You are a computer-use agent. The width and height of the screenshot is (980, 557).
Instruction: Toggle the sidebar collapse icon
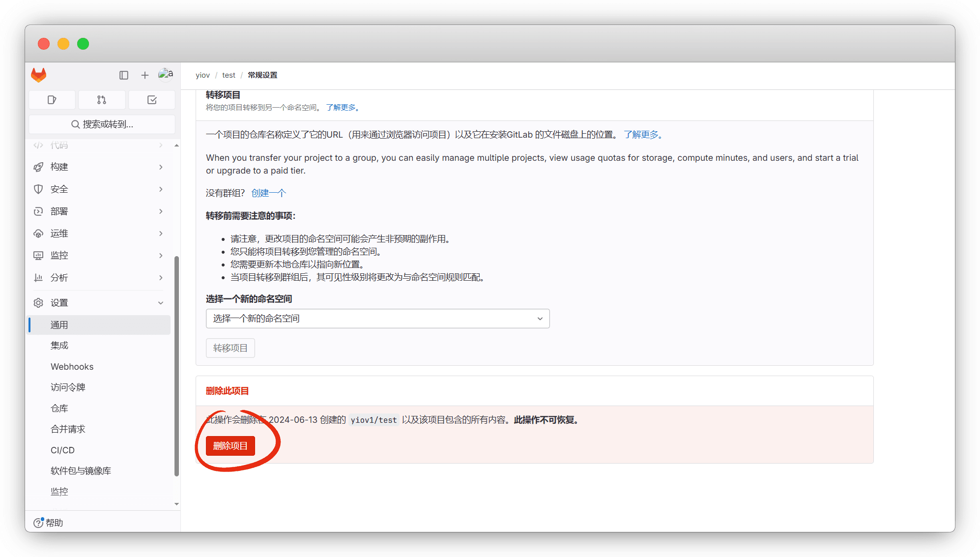(x=124, y=75)
